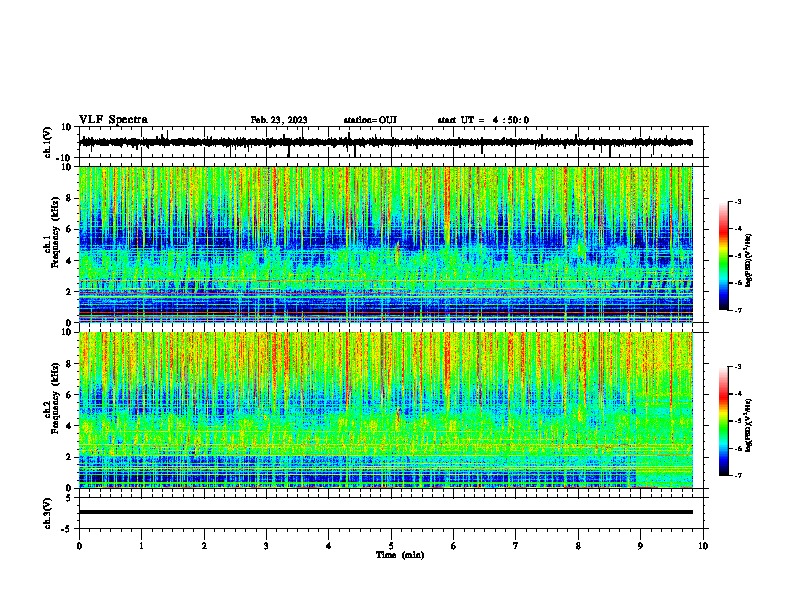
Task: Click the ch.1 voltage waveform trace panel
Action: pyautogui.click(x=393, y=142)
